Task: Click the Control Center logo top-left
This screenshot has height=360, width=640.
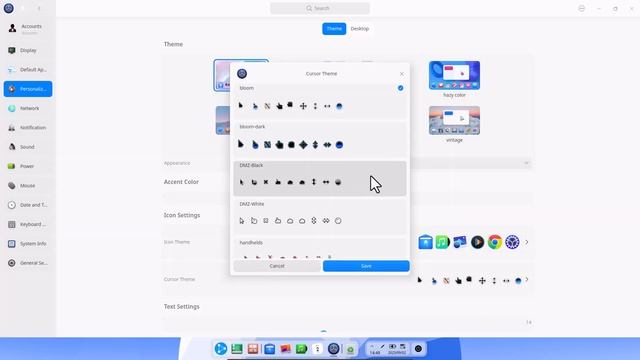Action: (9, 8)
